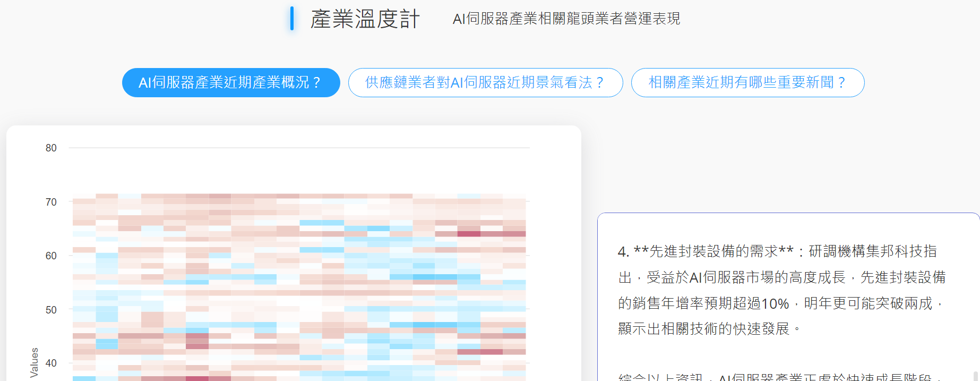Click the 先進封裝設備的需求 paragraph
Screen dimensions: 980x381
(x=781, y=290)
